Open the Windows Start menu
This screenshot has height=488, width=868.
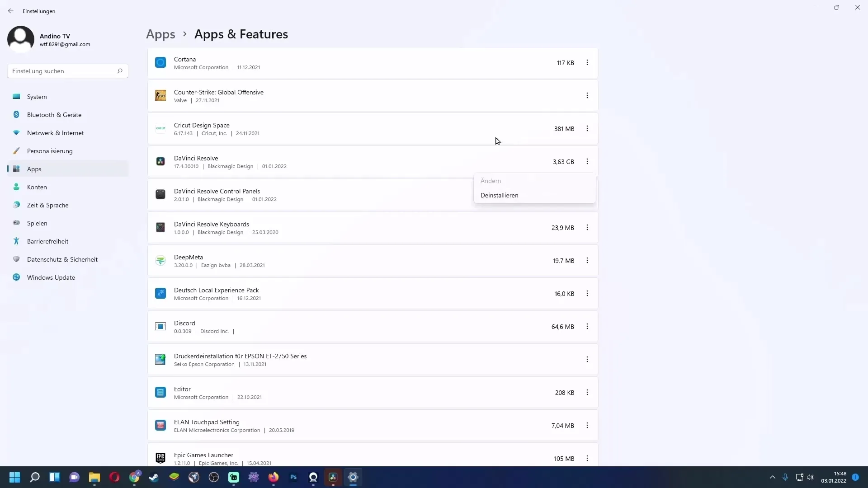[x=14, y=477]
